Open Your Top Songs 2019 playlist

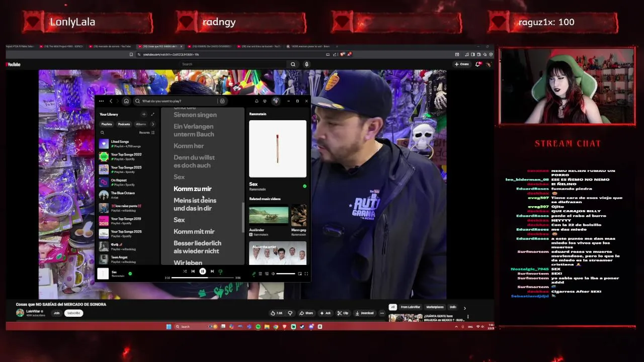tap(127, 221)
